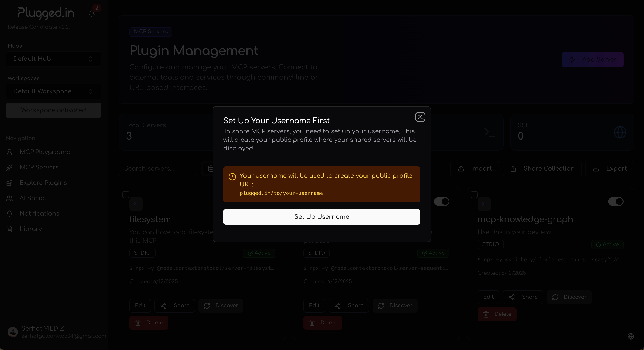Open Notifications in the sidebar navigation
Image resolution: width=644 pixels, height=350 pixels.
[x=39, y=213]
